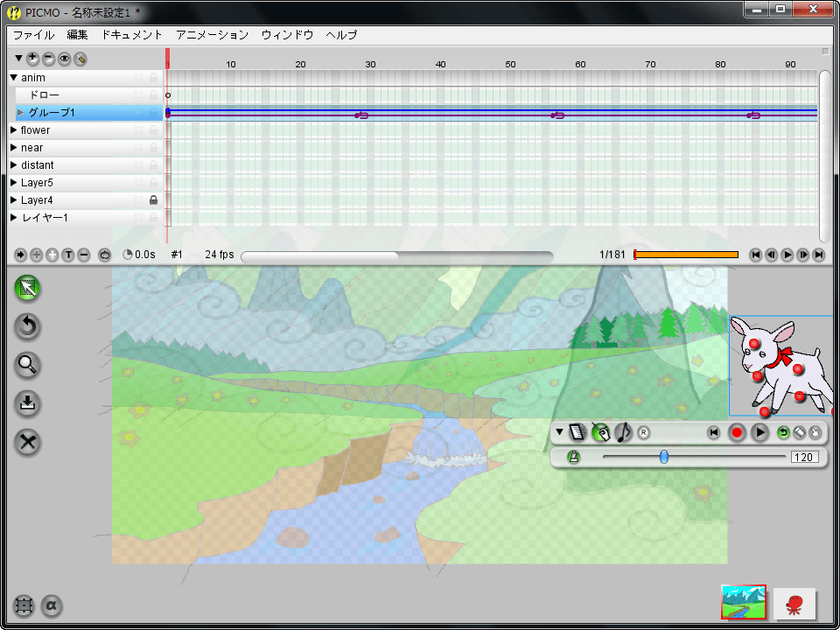The image size is (840, 630).
Task: Collapse the anim layer group
Action: 14,78
